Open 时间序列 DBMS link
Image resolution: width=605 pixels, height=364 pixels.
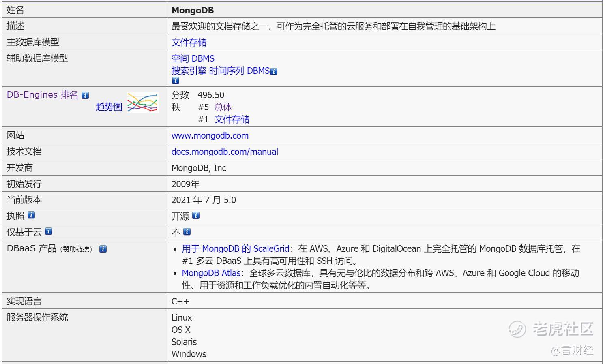click(239, 71)
